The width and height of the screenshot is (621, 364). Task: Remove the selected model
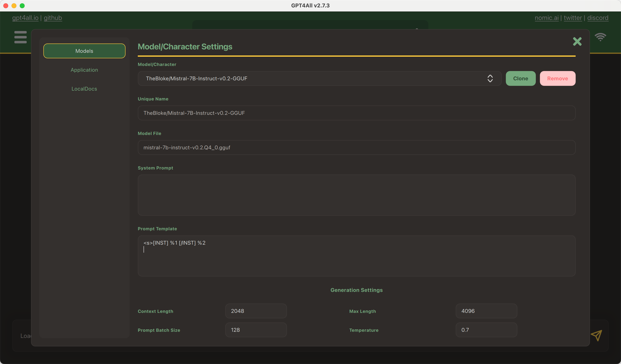[x=557, y=78]
